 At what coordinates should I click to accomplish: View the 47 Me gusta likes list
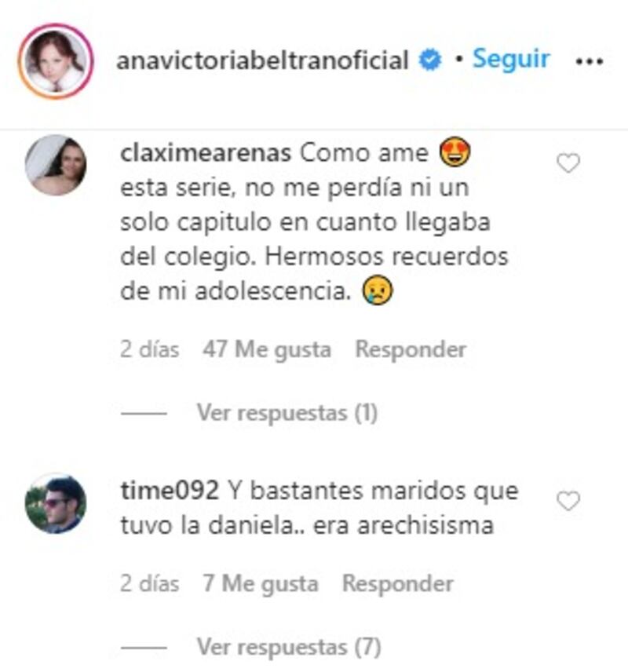[x=267, y=349]
